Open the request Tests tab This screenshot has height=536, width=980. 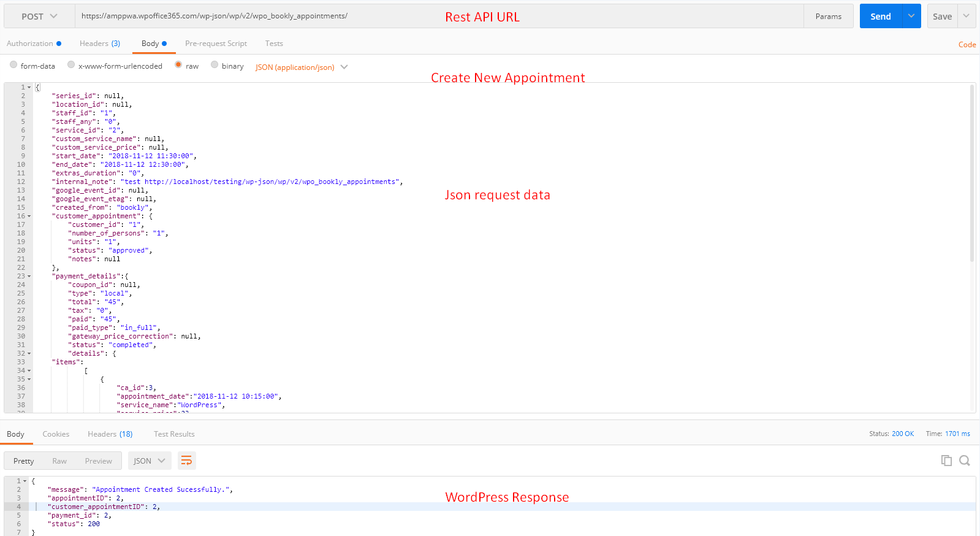[x=274, y=44]
